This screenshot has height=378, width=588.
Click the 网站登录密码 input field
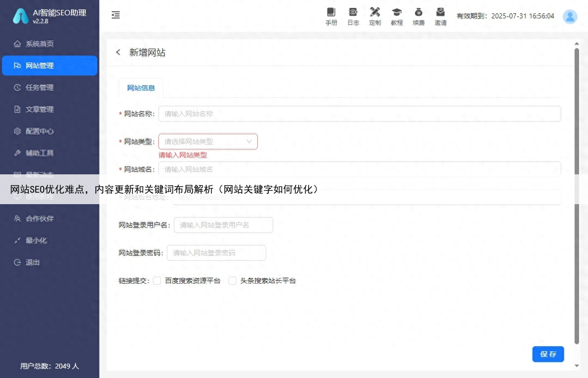(x=217, y=253)
